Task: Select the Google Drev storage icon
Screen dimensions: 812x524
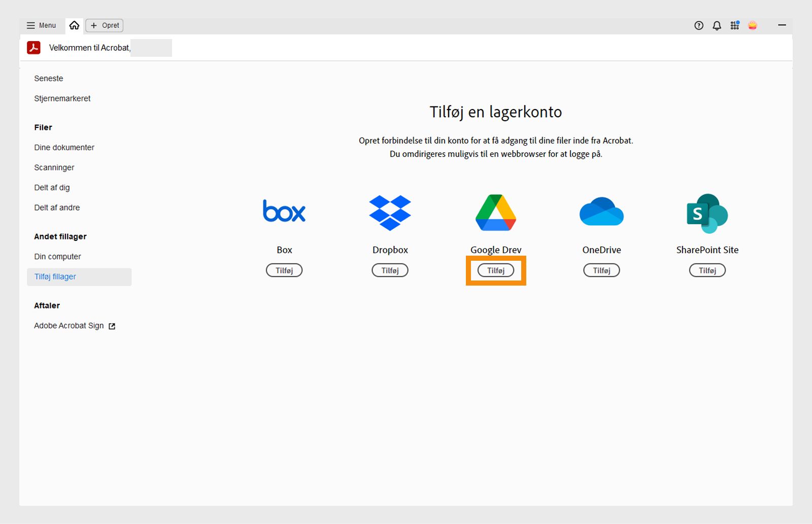Action: pyautogui.click(x=495, y=213)
